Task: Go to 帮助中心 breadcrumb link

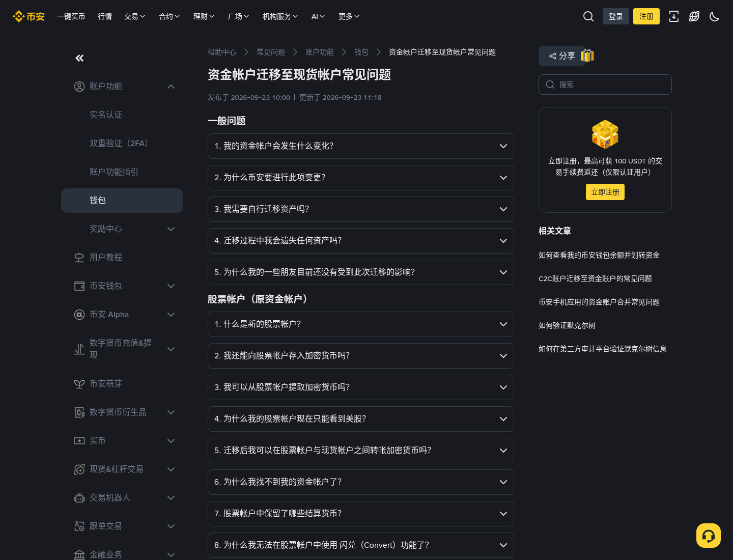Action: [222, 52]
